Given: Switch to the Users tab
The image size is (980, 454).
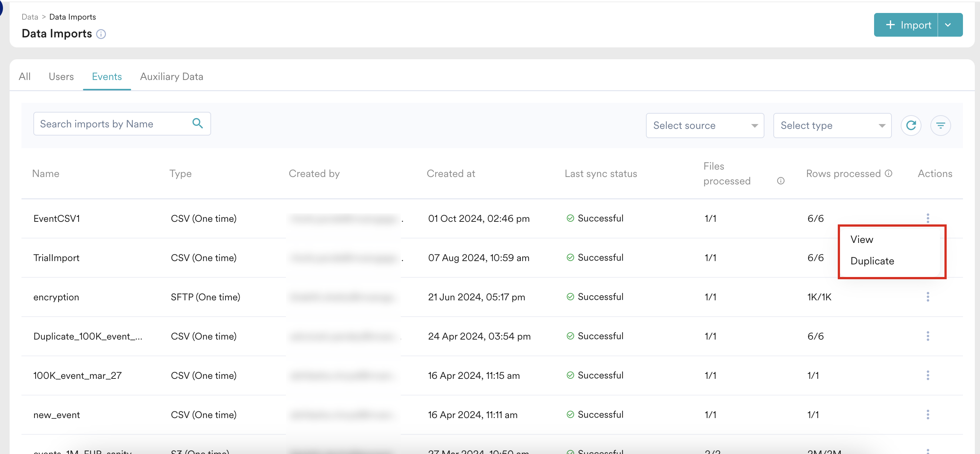Looking at the screenshot, I should click(x=61, y=76).
